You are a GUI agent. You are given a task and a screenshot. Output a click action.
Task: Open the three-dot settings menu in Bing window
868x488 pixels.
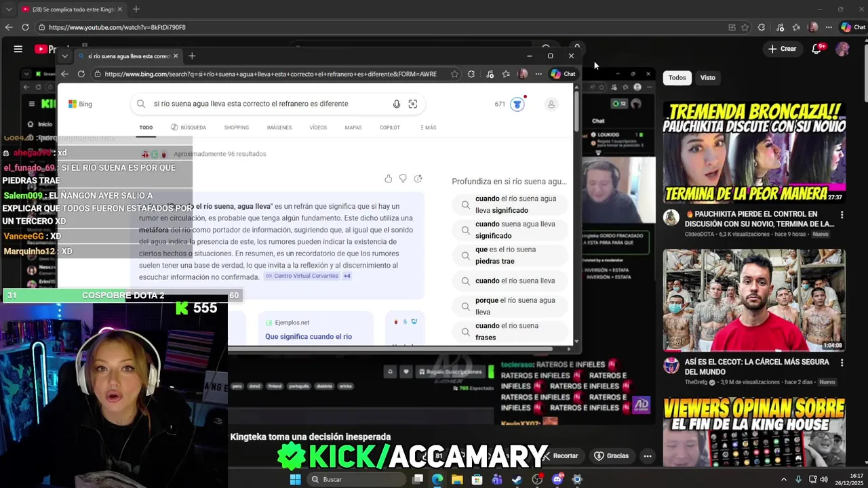point(538,74)
